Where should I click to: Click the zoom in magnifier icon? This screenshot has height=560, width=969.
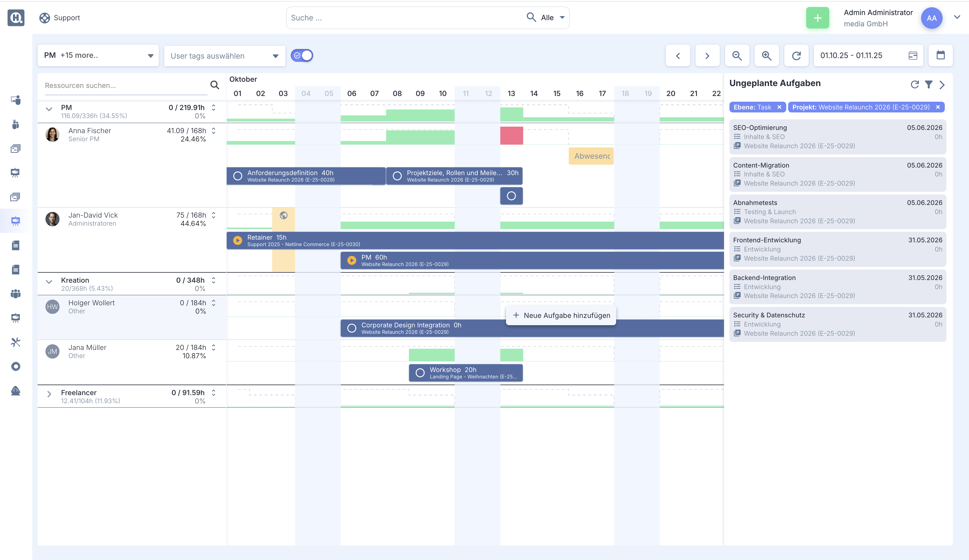pos(766,56)
